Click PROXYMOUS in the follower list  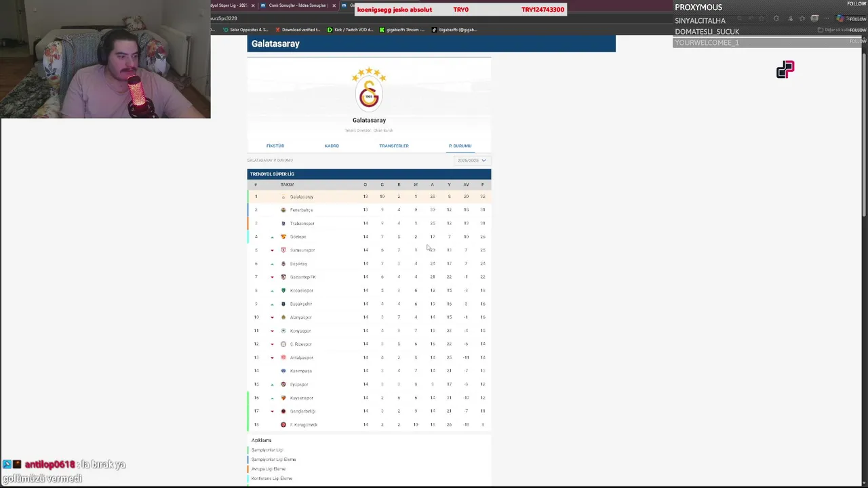pyautogui.click(x=698, y=7)
